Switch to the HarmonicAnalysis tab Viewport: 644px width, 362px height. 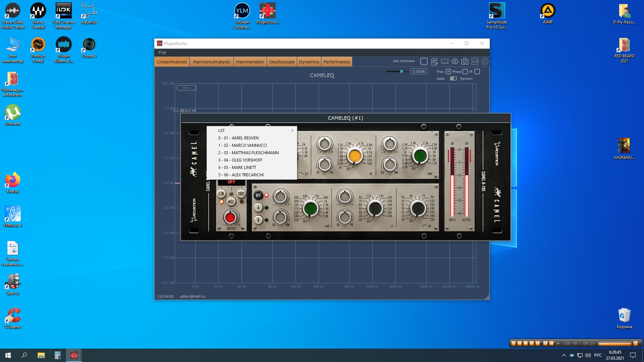pyautogui.click(x=211, y=62)
